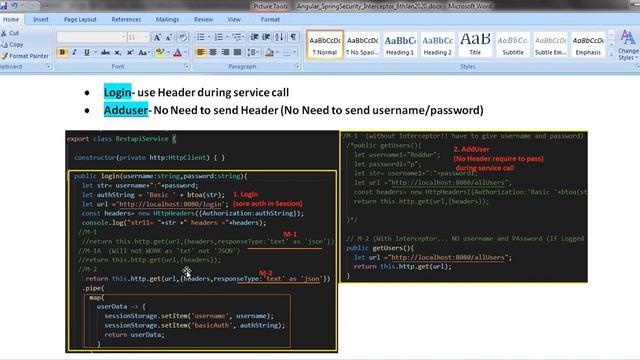The height and width of the screenshot is (360, 640).
Task: Click the Cut scissors icon
Action: (4, 33)
